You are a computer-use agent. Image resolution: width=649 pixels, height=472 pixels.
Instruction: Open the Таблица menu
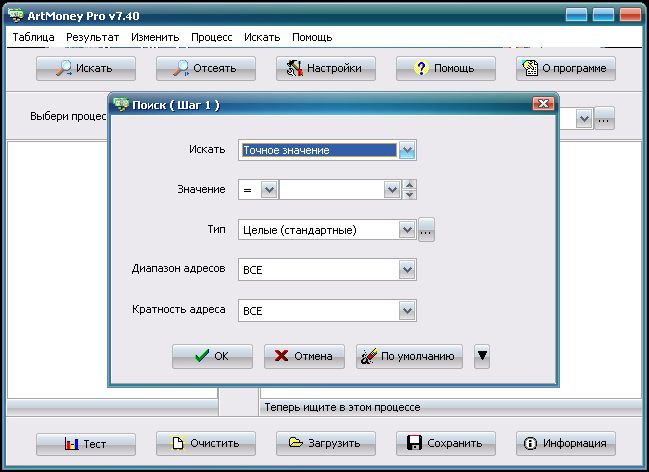click(x=34, y=37)
